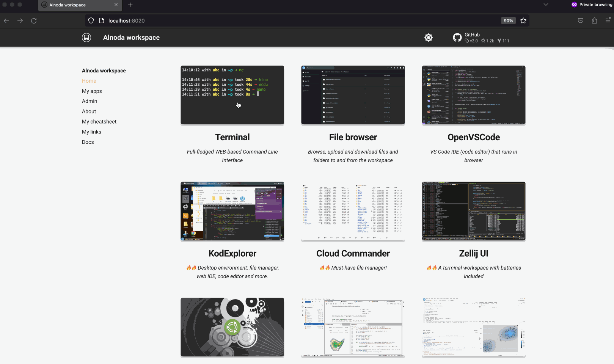Click the Cloud Commander heading
Screen dimensions: 614x364
point(353,253)
